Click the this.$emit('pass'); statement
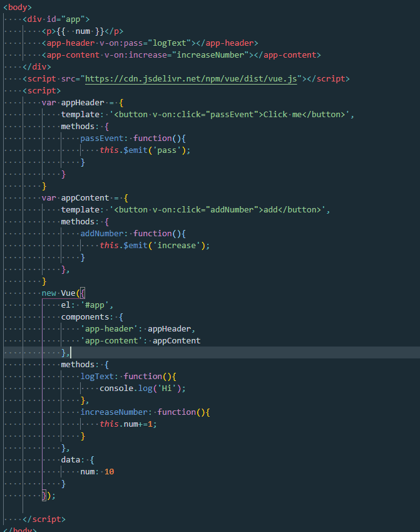 coord(145,150)
